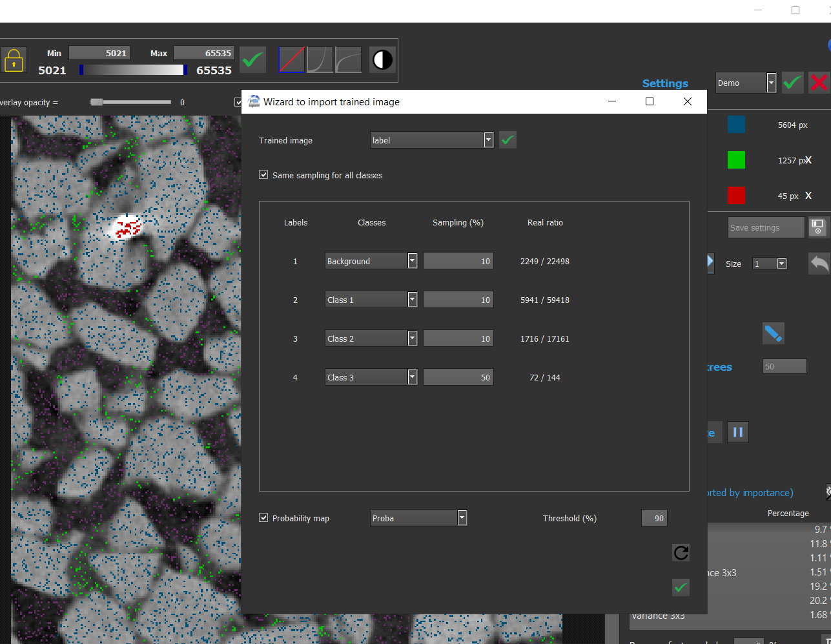Click the Threshold percentage input showing 90
The height and width of the screenshot is (644, 831).
[653, 517]
